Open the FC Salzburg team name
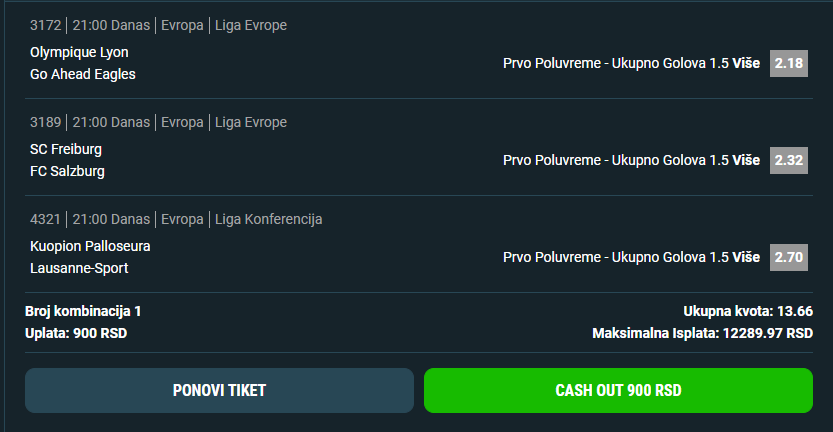This screenshot has width=833, height=432. pos(67,171)
